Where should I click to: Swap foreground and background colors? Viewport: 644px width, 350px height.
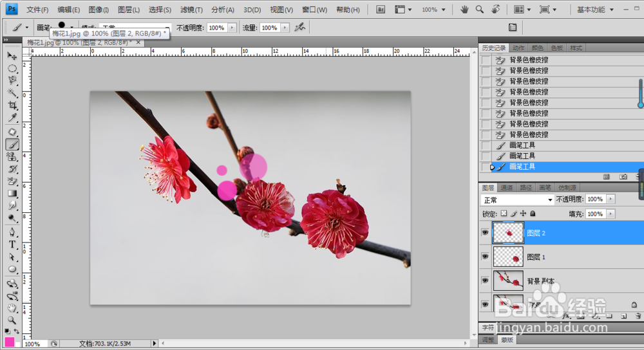17,331
